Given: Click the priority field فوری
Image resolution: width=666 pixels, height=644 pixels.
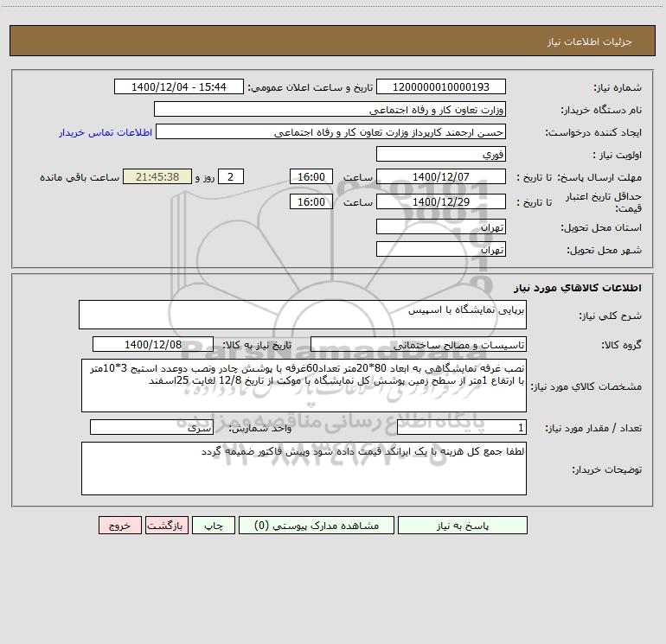Looking at the screenshot, I should [x=441, y=154].
